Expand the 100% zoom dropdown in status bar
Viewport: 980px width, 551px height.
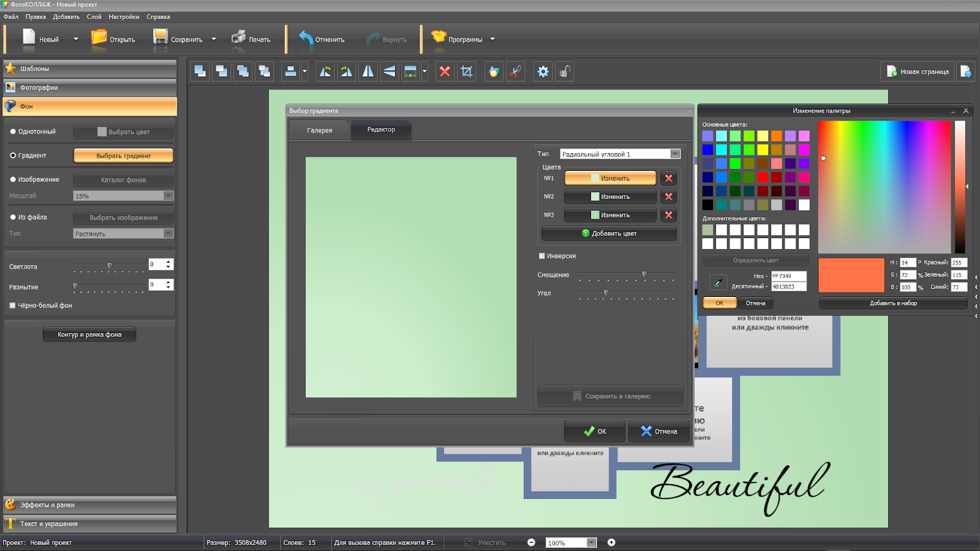pyautogui.click(x=591, y=542)
